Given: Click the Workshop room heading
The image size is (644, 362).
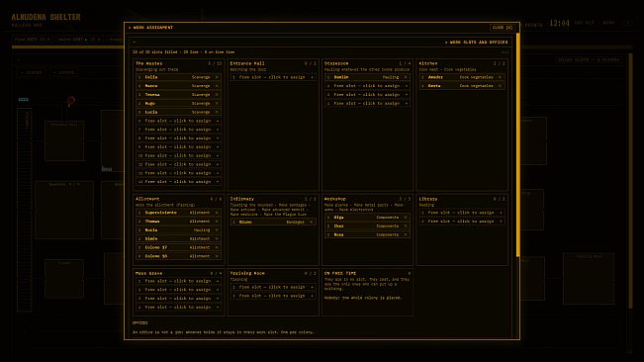Looking at the screenshot, I should [x=334, y=199].
